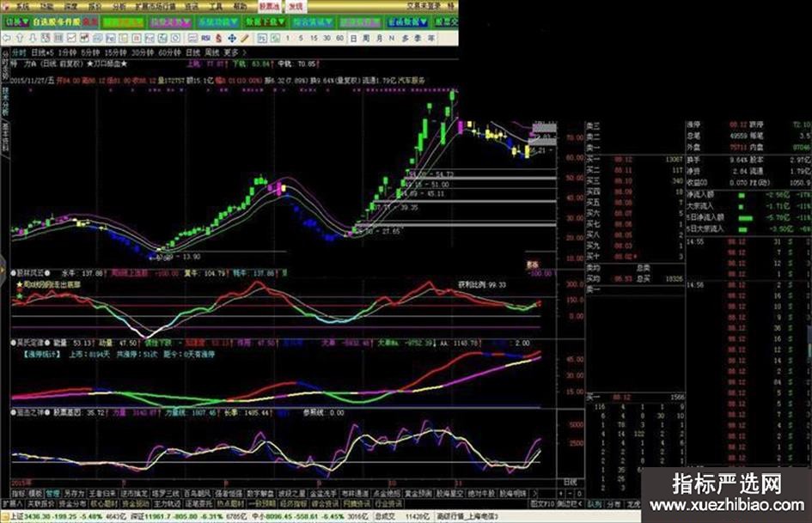Click the 吴氏定律 indicator panel title
Viewport: 812px width, 523px height.
[x=31, y=343]
